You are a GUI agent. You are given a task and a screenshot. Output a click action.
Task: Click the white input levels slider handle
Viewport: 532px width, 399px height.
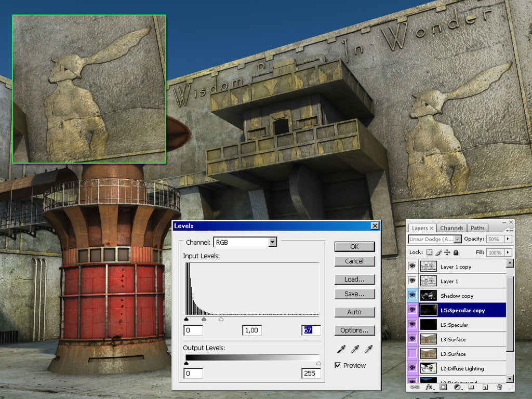[x=221, y=320]
